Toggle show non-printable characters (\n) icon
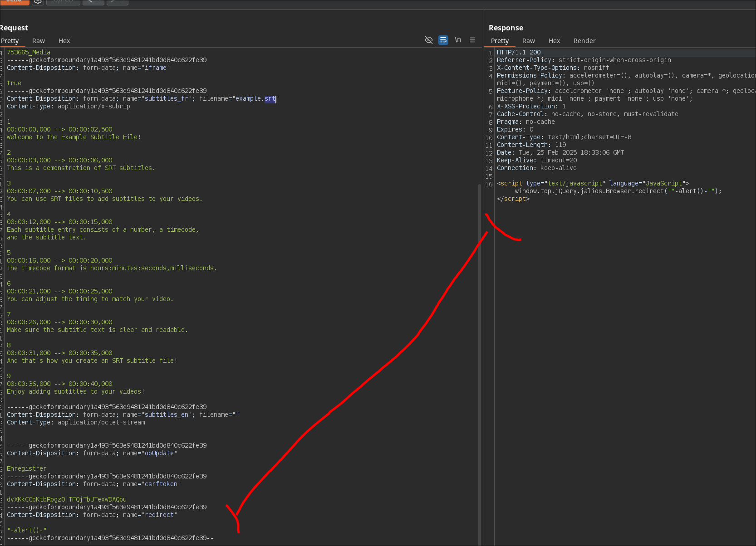This screenshot has width=756, height=546. [458, 40]
